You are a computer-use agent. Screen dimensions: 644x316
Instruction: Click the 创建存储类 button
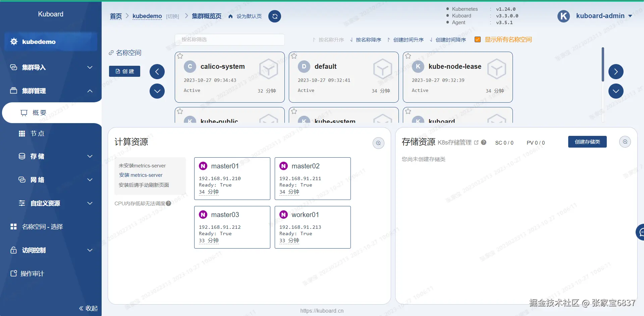pos(587,142)
